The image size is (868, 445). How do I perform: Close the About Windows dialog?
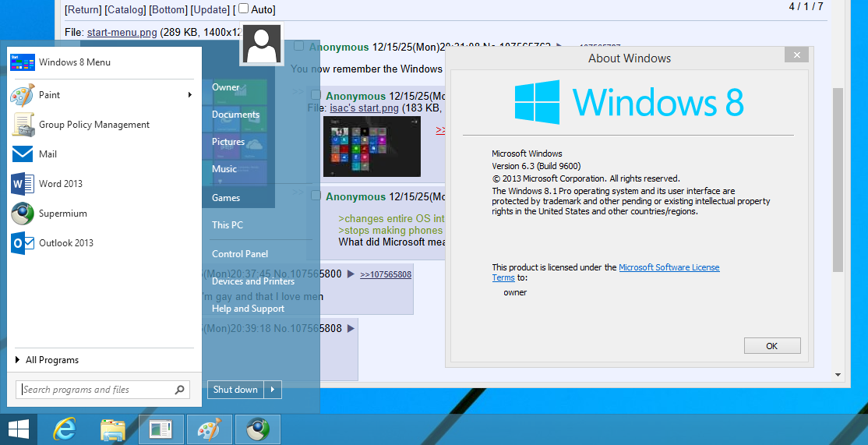[796, 55]
